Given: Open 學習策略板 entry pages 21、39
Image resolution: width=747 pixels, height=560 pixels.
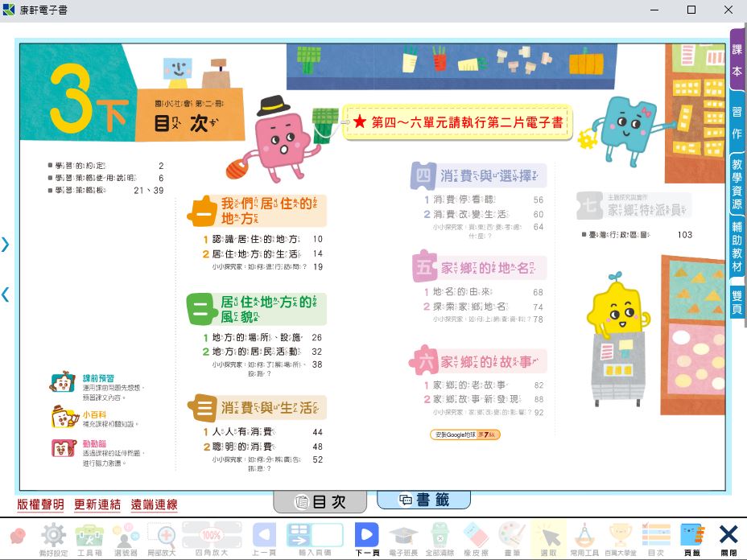Looking at the screenshot, I should [x=105, y=191].
